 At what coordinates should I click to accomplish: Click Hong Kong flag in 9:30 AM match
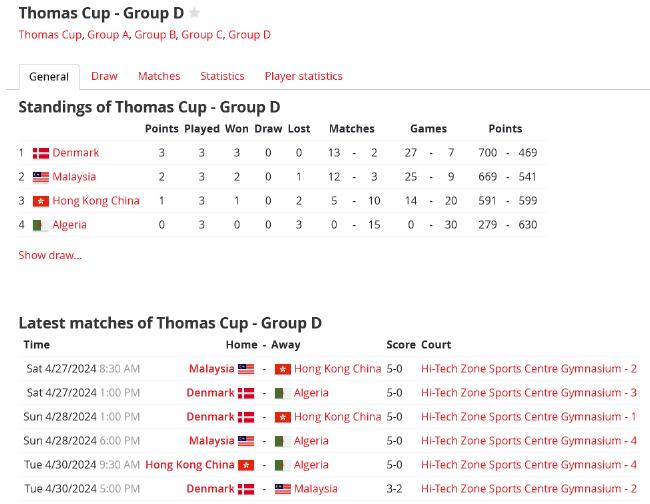246,465
